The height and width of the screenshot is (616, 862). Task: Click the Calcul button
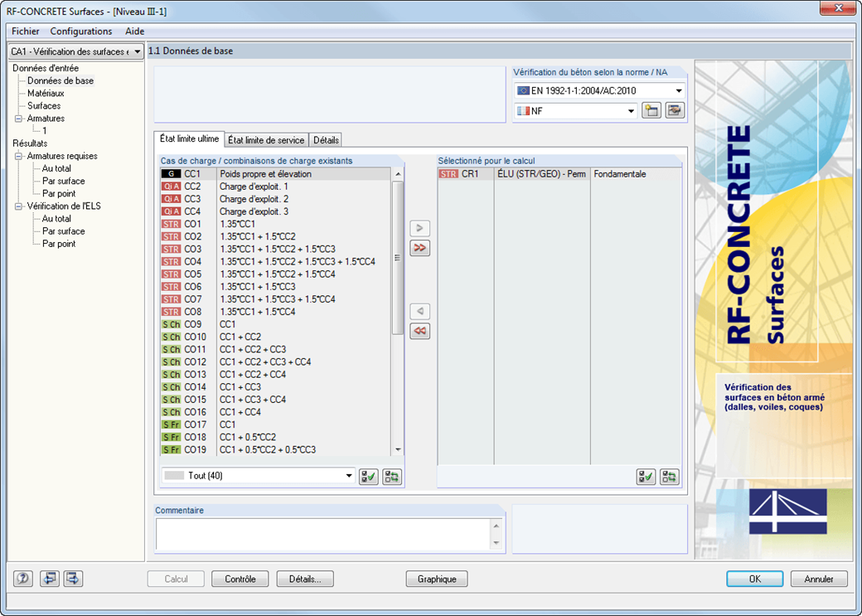[176, 580]
